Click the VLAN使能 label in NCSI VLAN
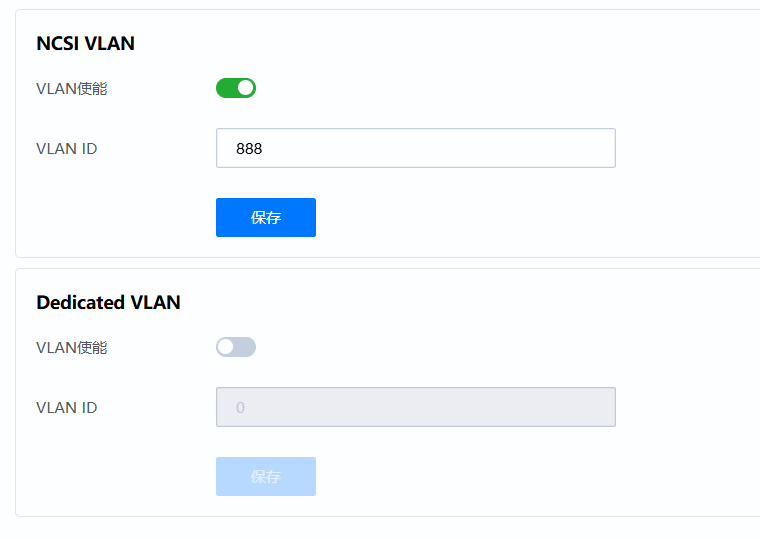760x539 pixels. coord(71,89)
